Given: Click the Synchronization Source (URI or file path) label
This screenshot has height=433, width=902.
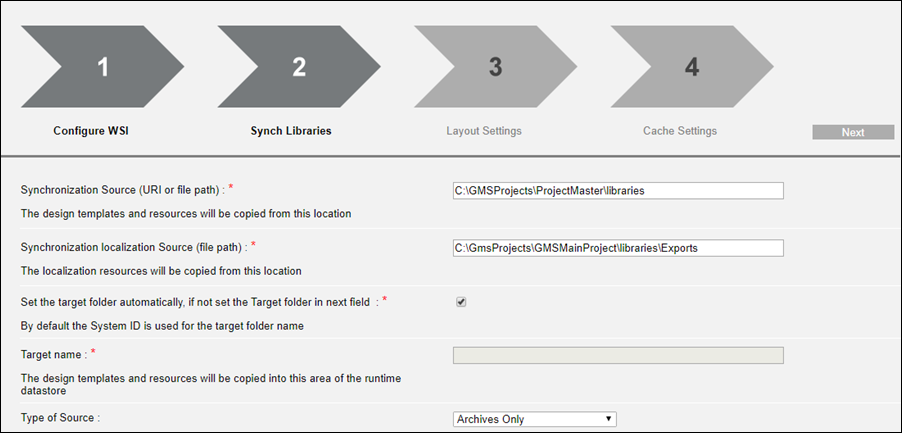Looking at the screenshot, I should [128, 190].
